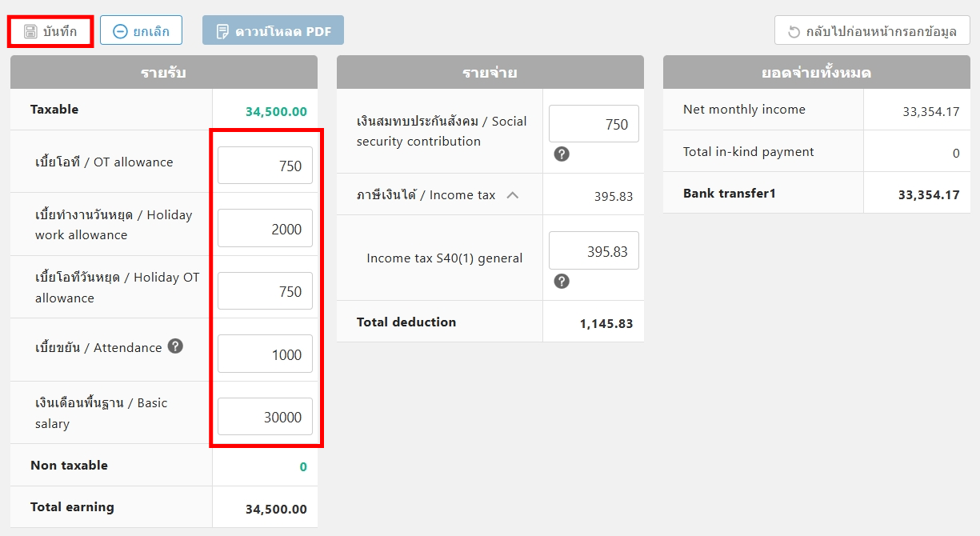Click the Taxable total amount 34,500.00
The height and width of the screenshot is (536, 980).
(276, 111)
